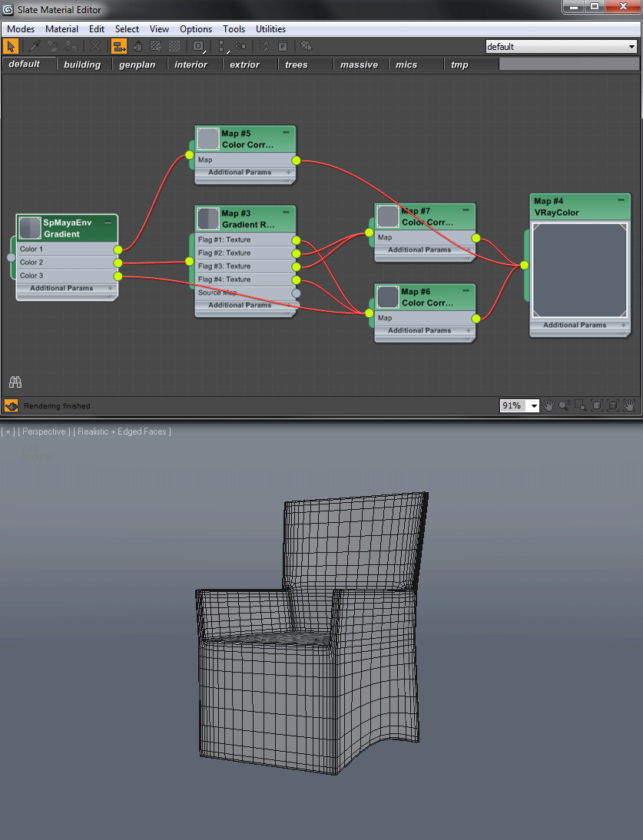Click the VRayColor preview swatch

point(580,270)
